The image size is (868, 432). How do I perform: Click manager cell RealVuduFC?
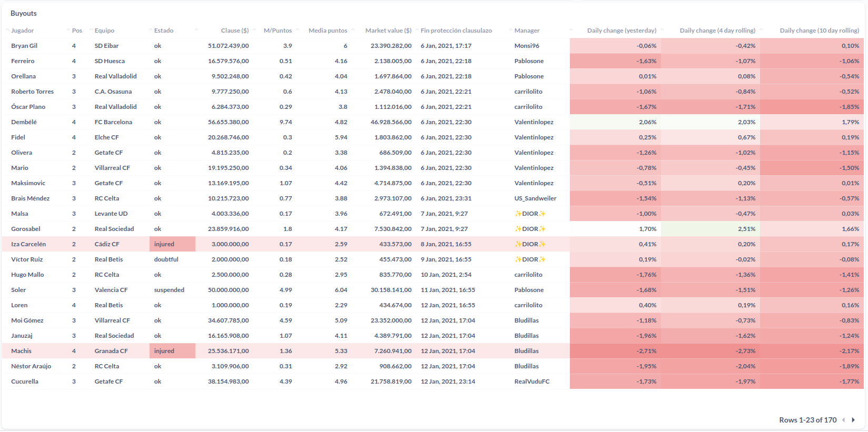pos(532,381)
